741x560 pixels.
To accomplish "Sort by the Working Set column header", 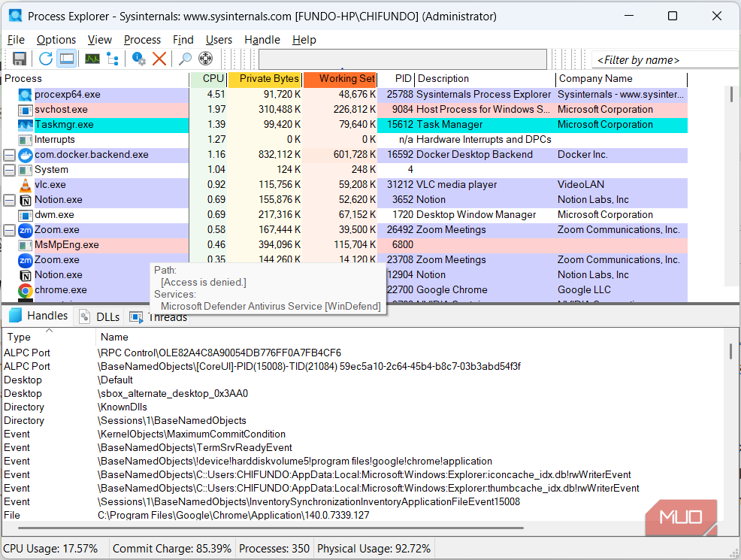I will 340,79.
